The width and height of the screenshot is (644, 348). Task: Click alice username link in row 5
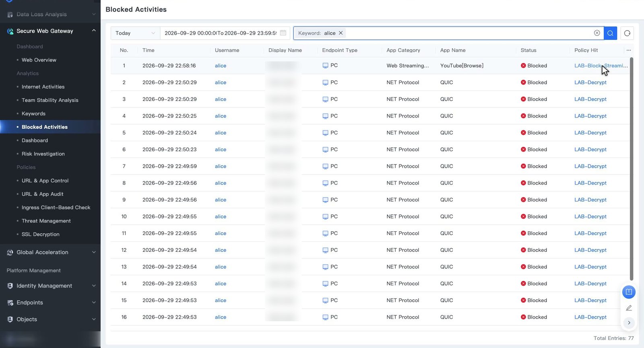[221, 133]
